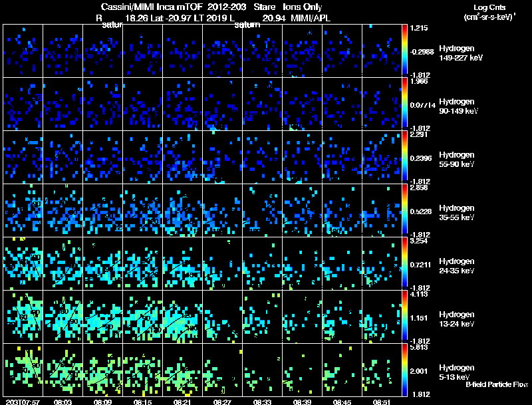Screen dimensions: 532x405
Task: Click the Log Cnts units heading
Action: [489, 12]
